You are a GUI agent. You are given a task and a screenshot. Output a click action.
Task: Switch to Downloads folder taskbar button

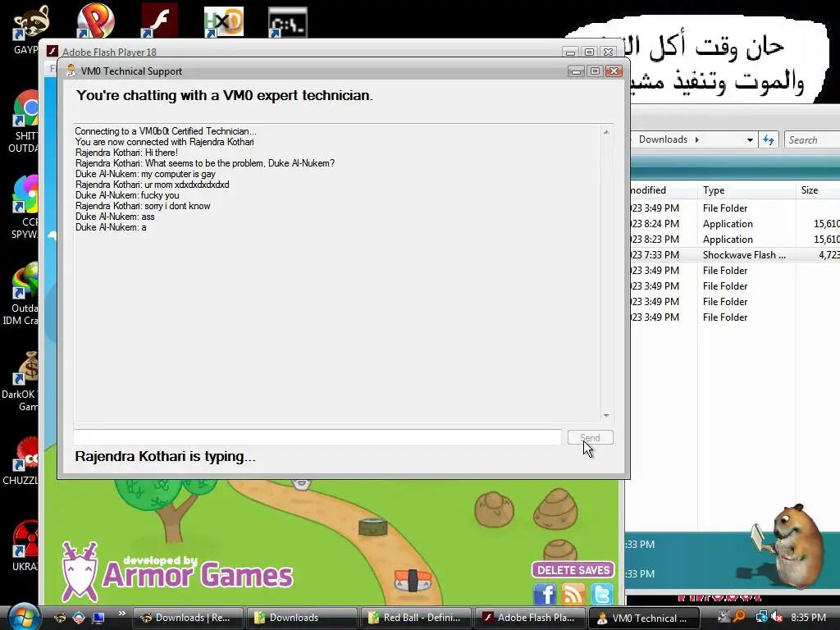pyautogui.click(x=302, y=618)
